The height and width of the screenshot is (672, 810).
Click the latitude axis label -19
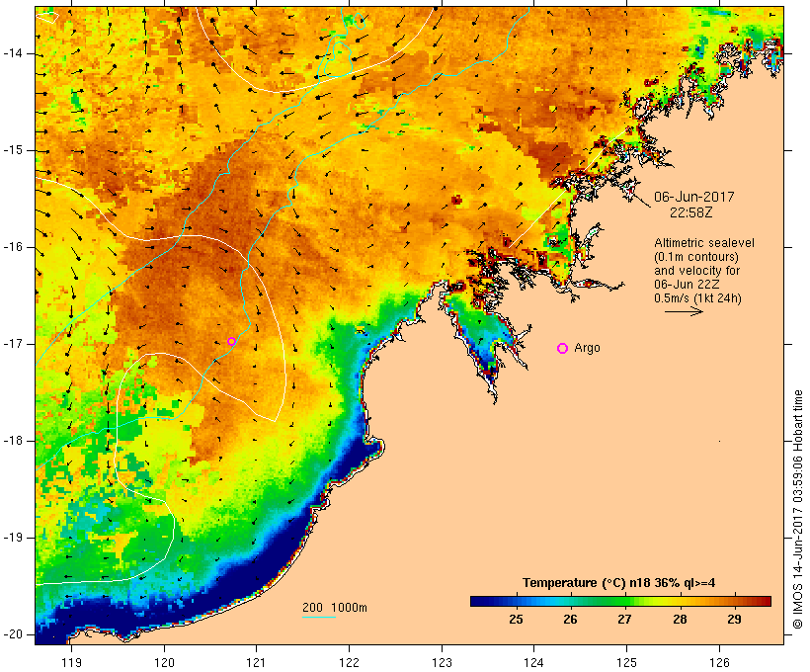(13, 538)
